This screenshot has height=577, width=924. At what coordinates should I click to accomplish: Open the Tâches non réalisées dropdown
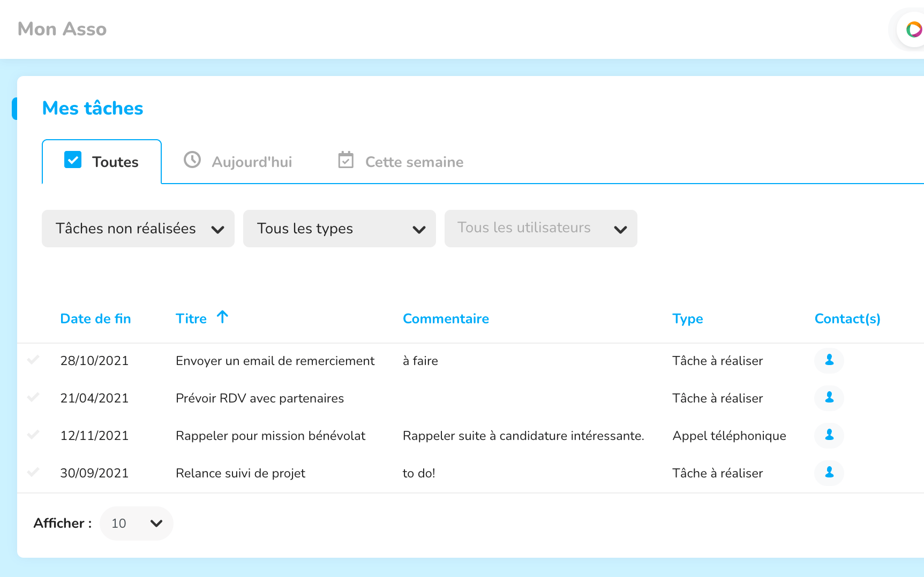pyautogui.click(x=138, y=229)
